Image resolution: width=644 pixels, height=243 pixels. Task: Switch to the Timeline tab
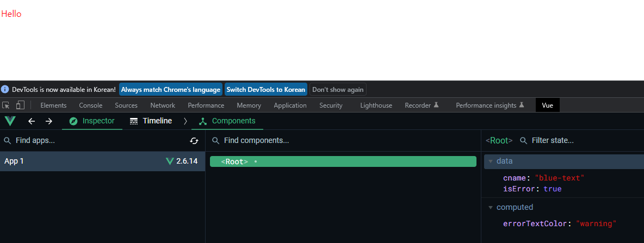click(x=151, y=121)
